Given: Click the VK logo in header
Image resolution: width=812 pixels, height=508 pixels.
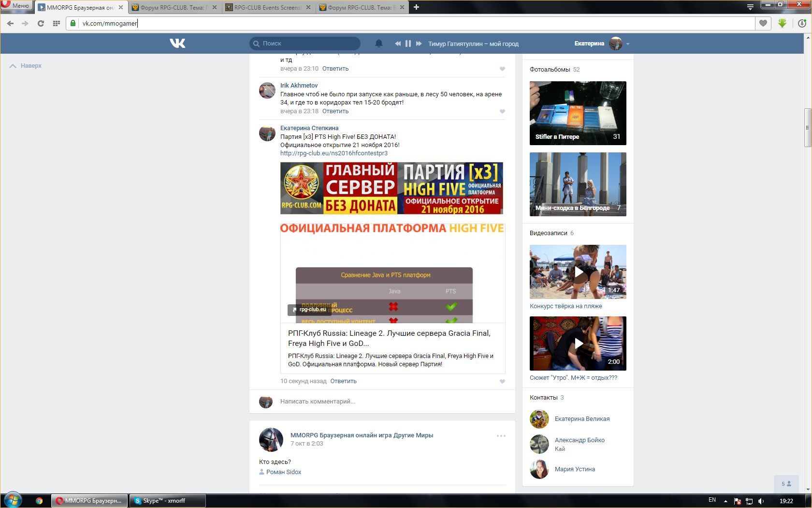Looking at the screenshot, I should (x=177, y=44).
